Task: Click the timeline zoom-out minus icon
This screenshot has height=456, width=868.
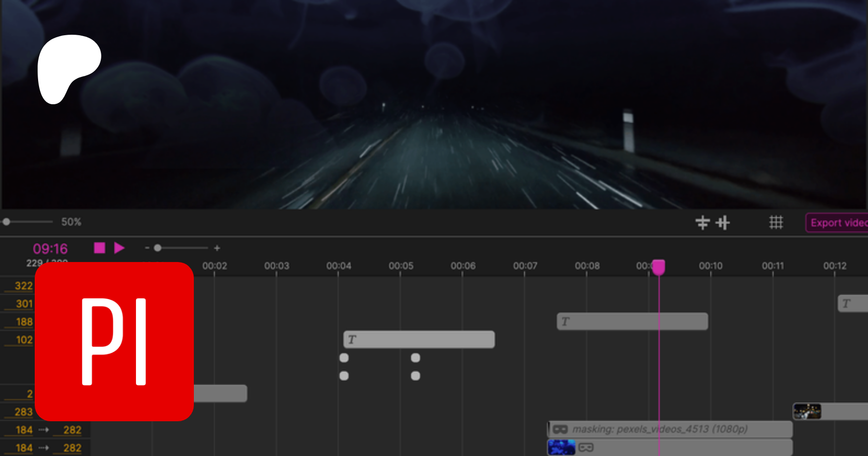Action: [x=147, y=248]
